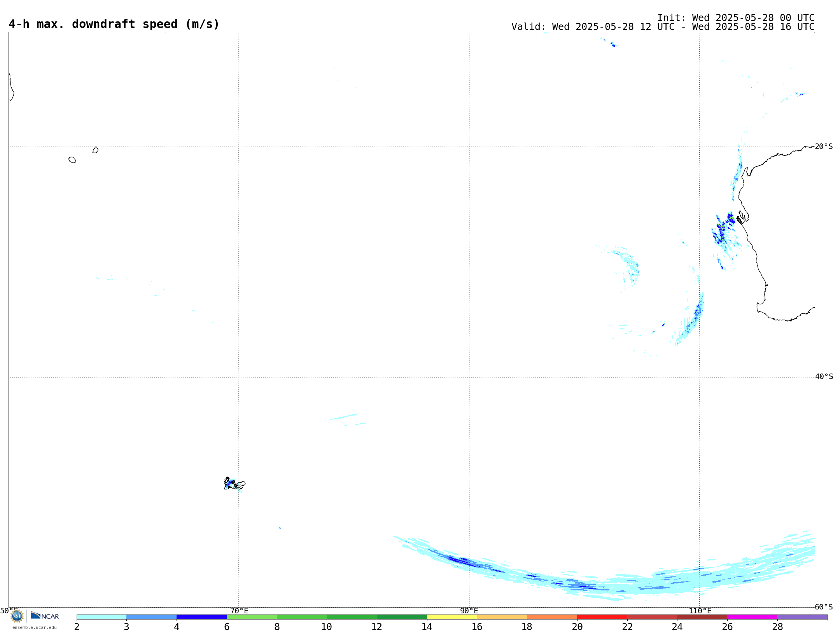Screen dimensions: 840x632
Task: Click the 90°E longitude label
Action: pos(469,611)
